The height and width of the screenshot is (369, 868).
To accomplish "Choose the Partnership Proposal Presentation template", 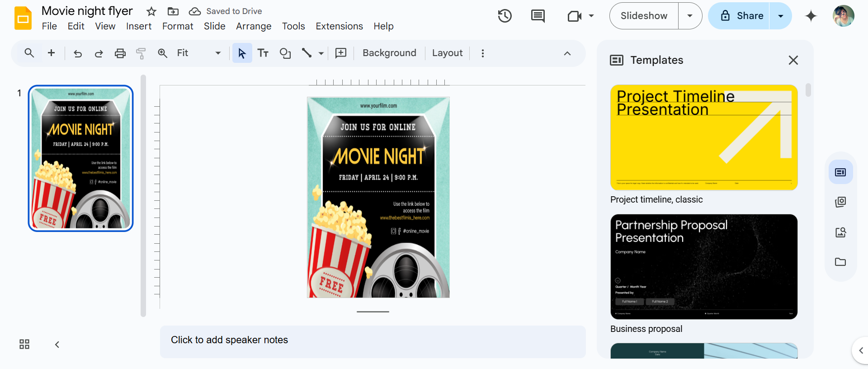I will point(704,267).
